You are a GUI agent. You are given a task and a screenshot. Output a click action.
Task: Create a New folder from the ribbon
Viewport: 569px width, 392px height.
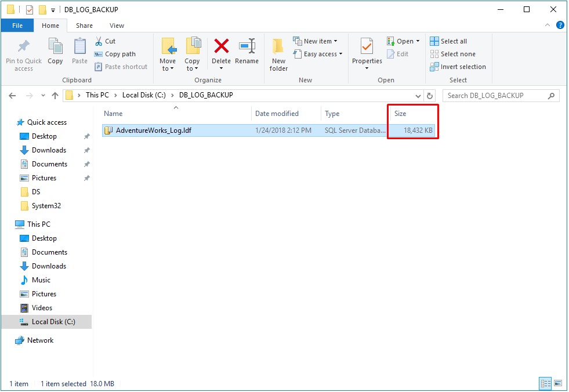click(278, 55)
